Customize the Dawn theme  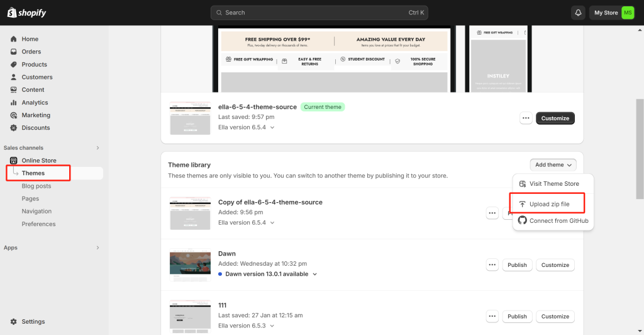(555, 265)
